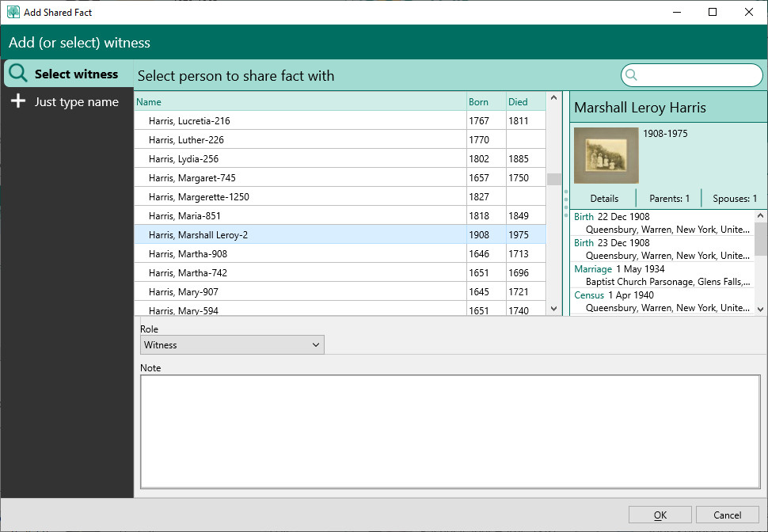This screenshot has width=768, height=532.
Task: Click inside the Note text area
Action: pos(450,431)
